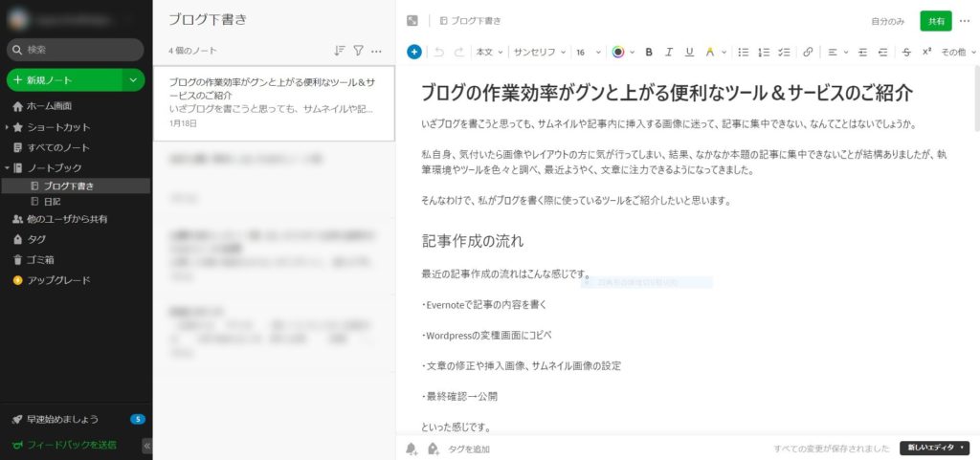This screenshot has width=980, height=460.
Task: Open the font size 16 dropdown
Action: coord(588,52)
